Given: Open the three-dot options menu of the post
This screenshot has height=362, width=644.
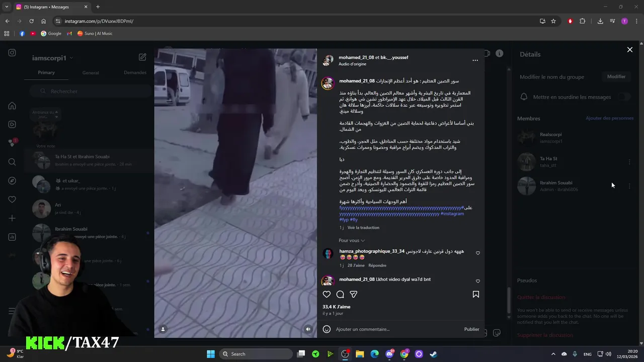Looking at the screenshot, I should tap(475, 60).
